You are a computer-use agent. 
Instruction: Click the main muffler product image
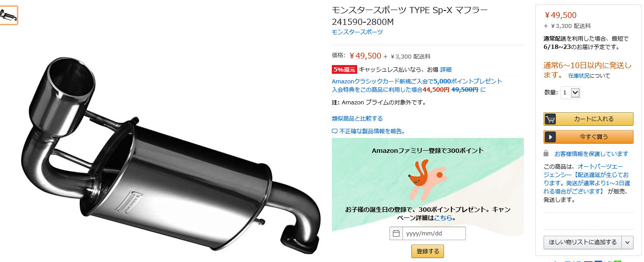point(169,155)
